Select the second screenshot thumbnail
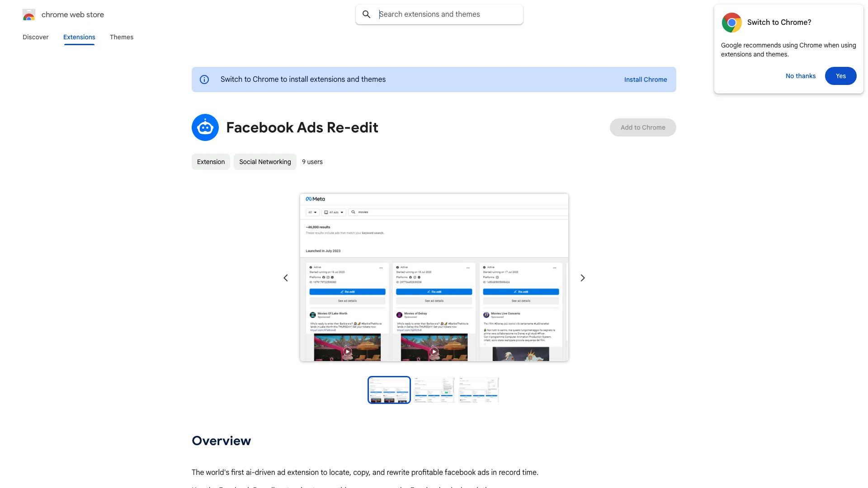868x488 pixels. click(x=434, y=390)
